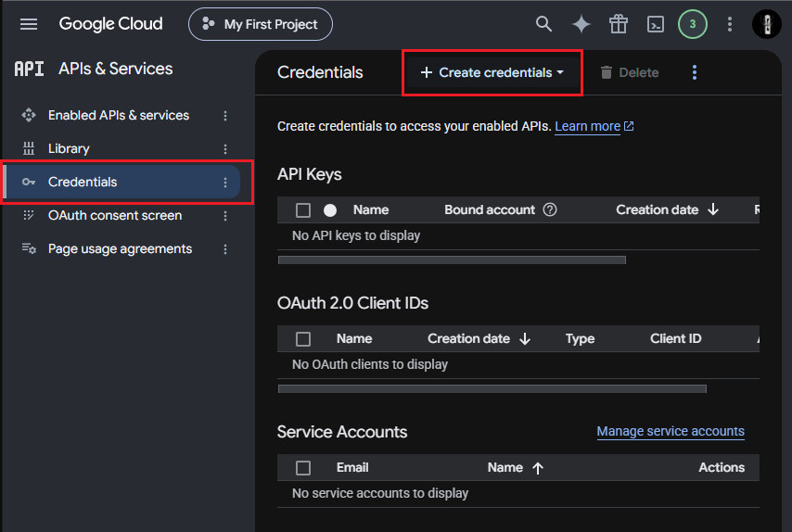
Task: Click the APIs & Services heading
Action: point(116,69)
